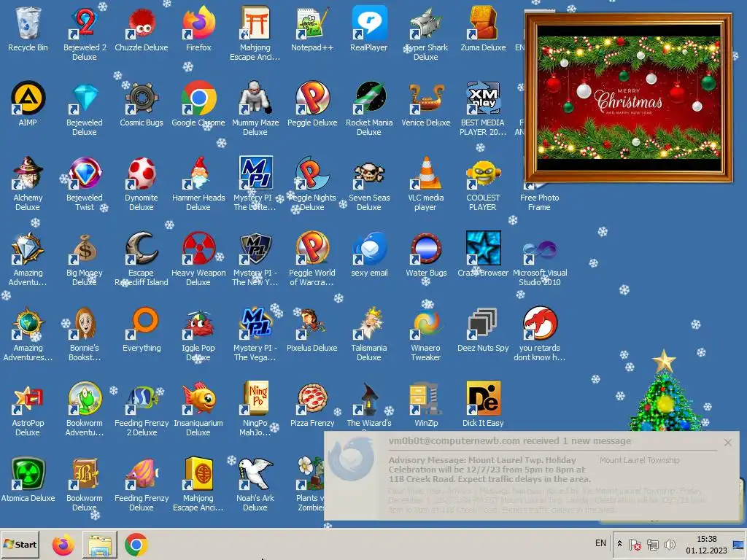
Task: Launch RealPlayer from the desktop
Action: point(368,23)
